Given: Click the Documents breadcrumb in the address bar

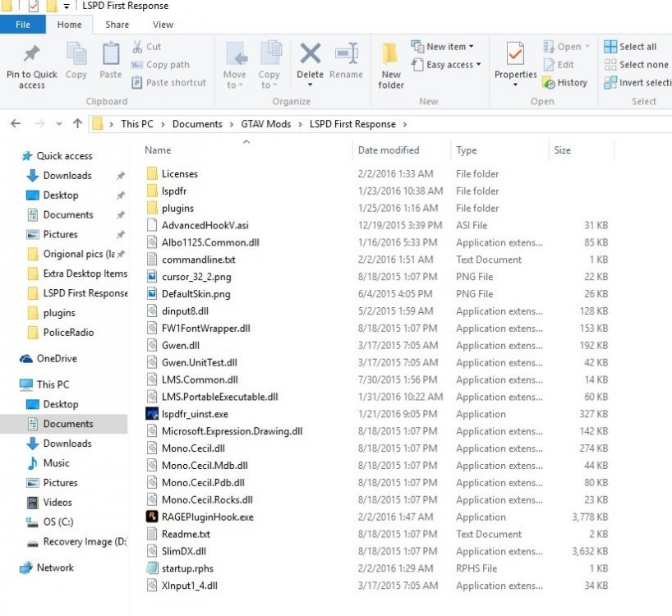Looking at the screenshot, I should [197, 124].
